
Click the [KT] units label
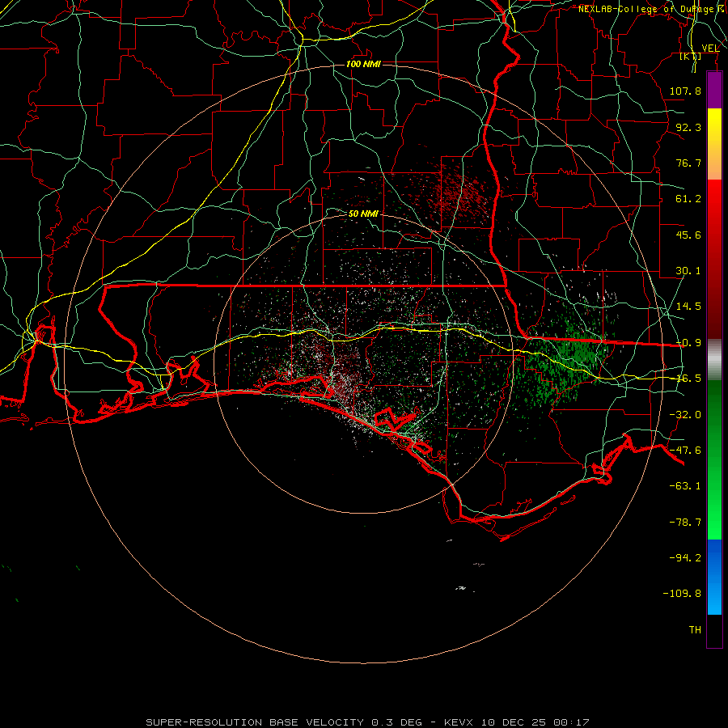691,56
